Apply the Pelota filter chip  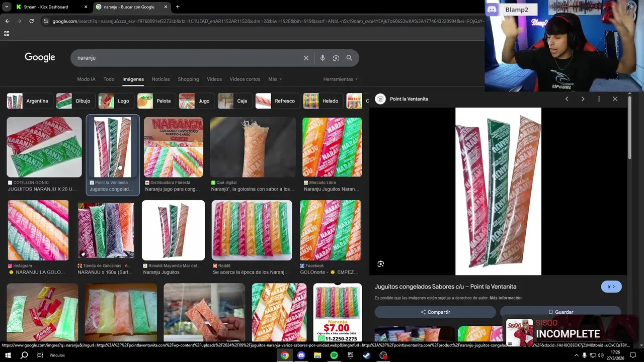[x=155, y=101]
